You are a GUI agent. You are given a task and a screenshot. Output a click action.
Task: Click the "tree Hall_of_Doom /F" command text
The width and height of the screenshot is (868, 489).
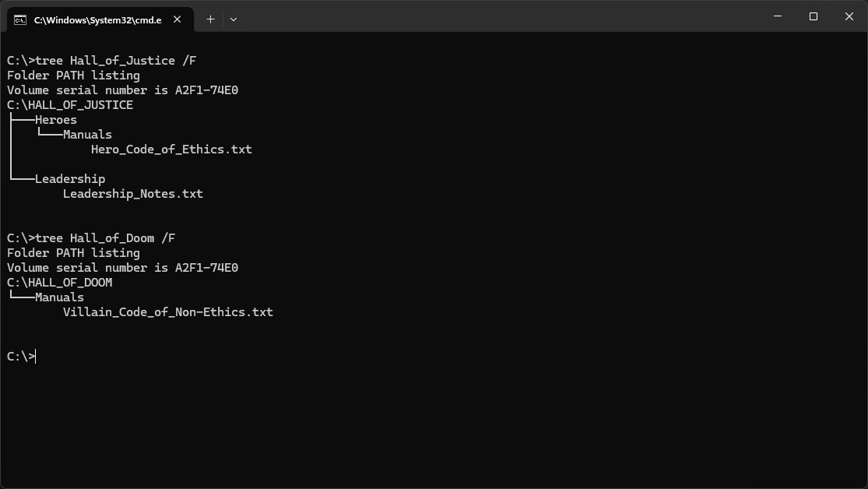click(x=105, y=238)
